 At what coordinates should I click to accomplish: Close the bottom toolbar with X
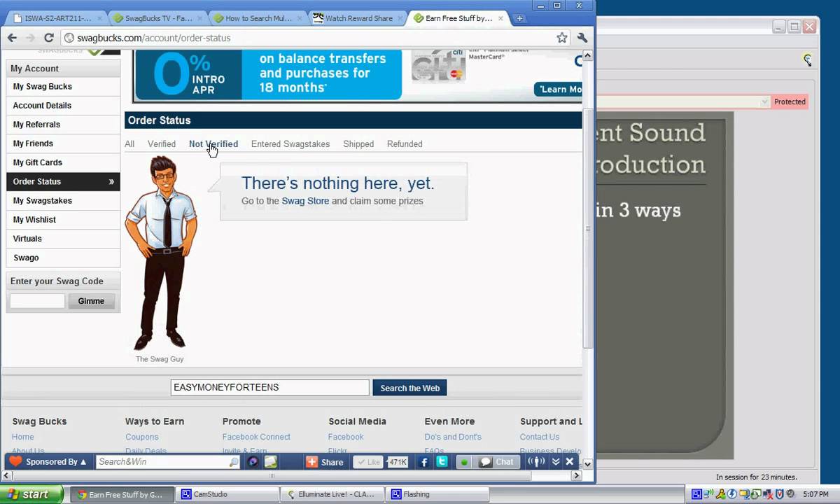point(570,462)
